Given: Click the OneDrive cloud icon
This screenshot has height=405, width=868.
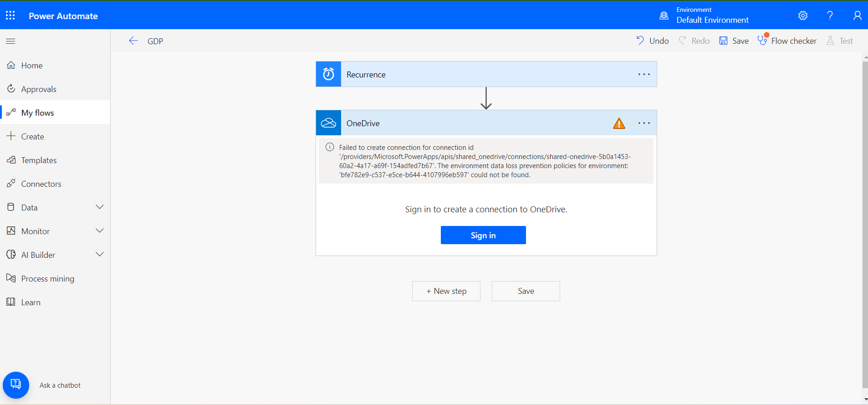Looking at the screenshot, I should pos(328,123).
